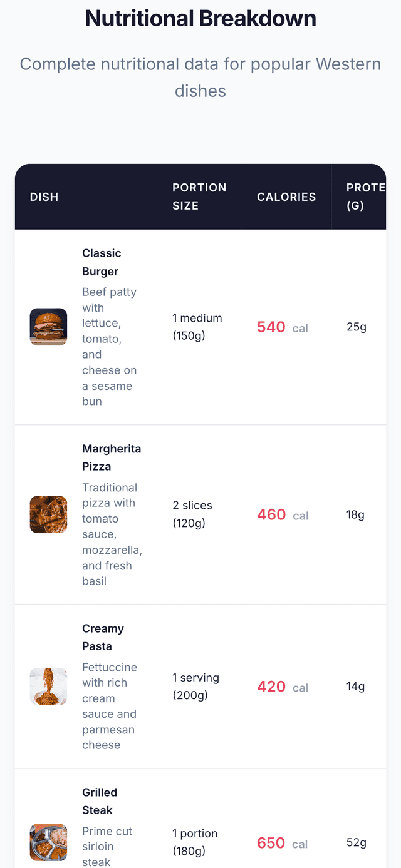The height and width of the screenshot is (868, 401).
Task: Sort by the Portion Size column header
Action: click(x=199, y=197)
